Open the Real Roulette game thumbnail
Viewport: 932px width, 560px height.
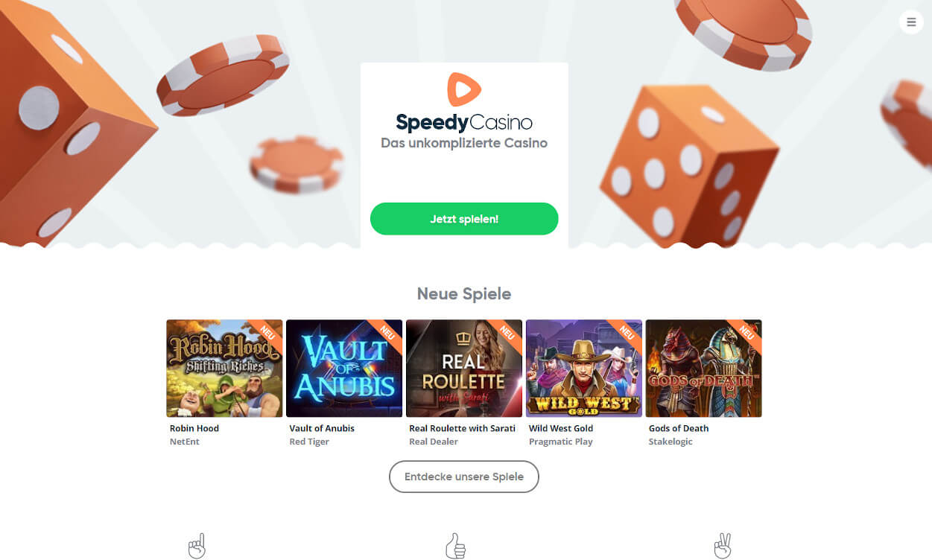pyautogui.click(x=464, y=369)
